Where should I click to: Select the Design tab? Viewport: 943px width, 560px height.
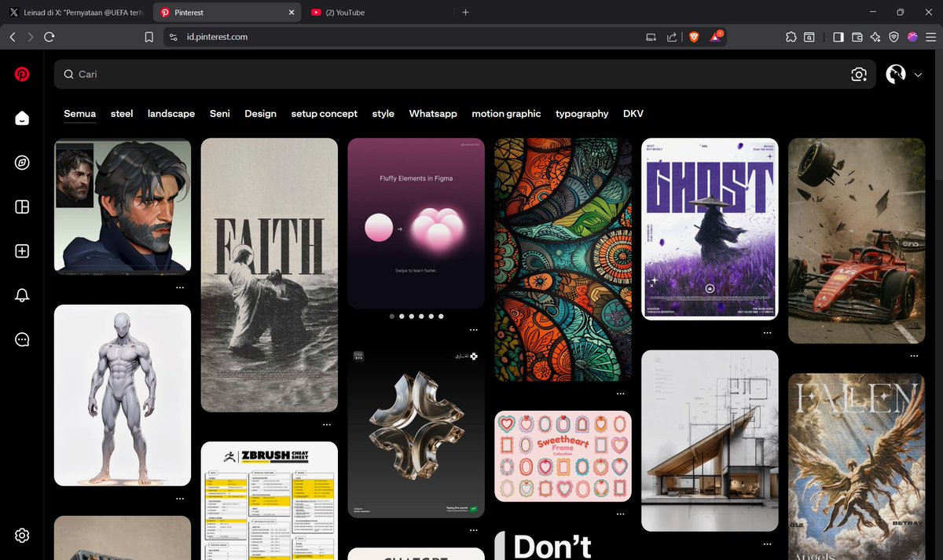tap(260, 114)
